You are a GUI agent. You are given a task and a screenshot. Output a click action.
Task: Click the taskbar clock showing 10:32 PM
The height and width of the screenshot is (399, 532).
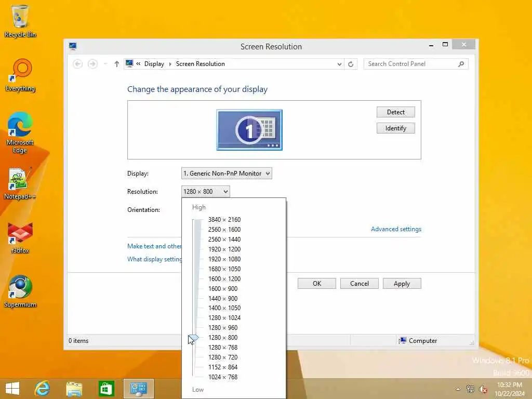click(510, 389)
